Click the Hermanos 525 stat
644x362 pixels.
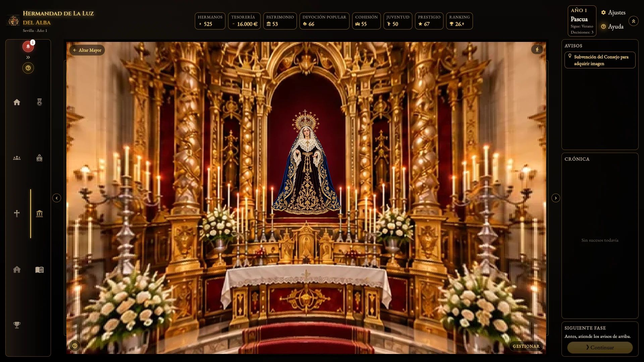(210, 21)
